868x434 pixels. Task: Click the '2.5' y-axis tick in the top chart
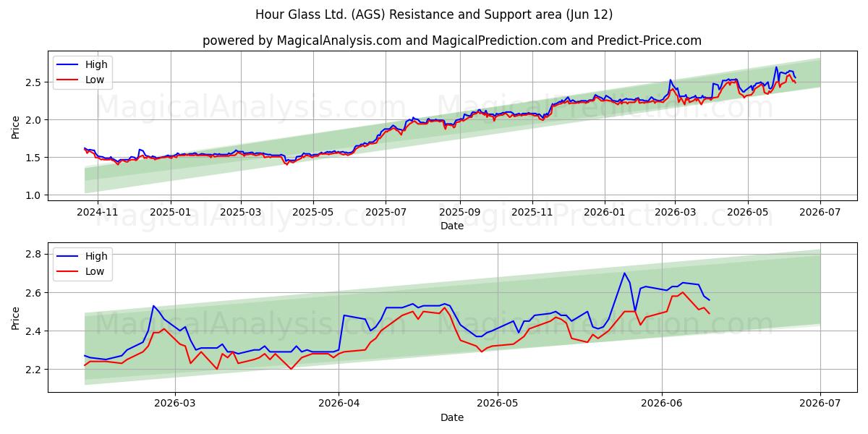point(35,82)
